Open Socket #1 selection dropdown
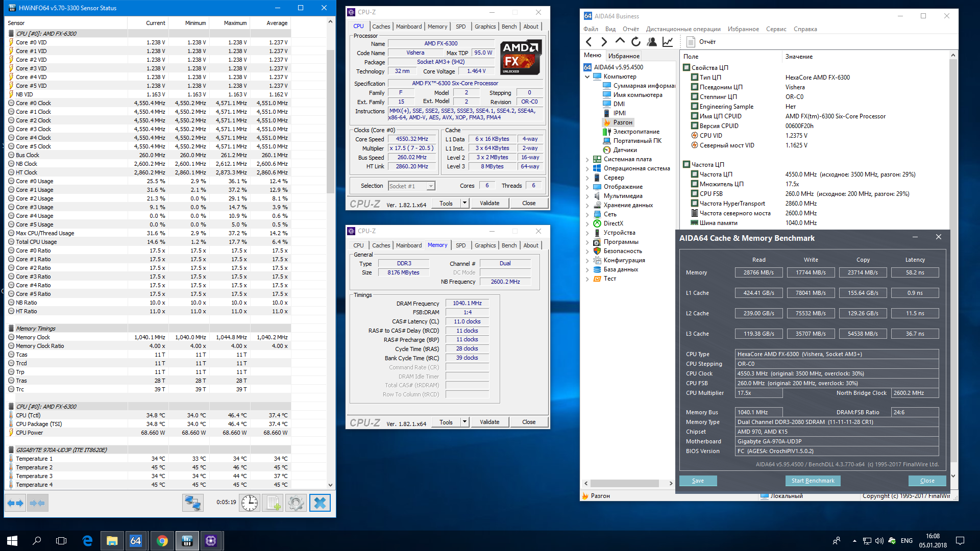 431,186
